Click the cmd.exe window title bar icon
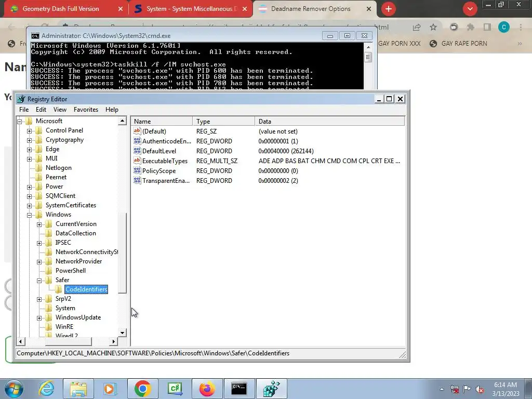This screenshot has height=399, width=532. pyautogui.click(x=35, y=36)
